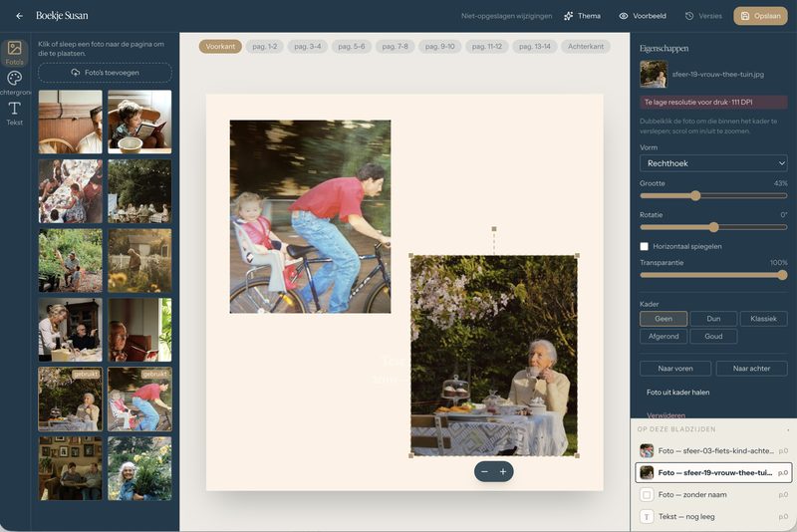Select the Klassiek frame option

coord(763,319)
